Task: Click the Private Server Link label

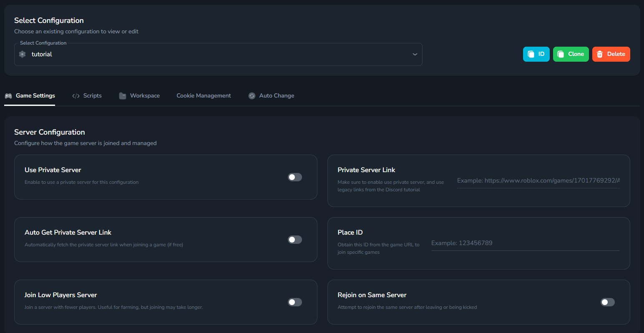Action: tap(367, 170)
